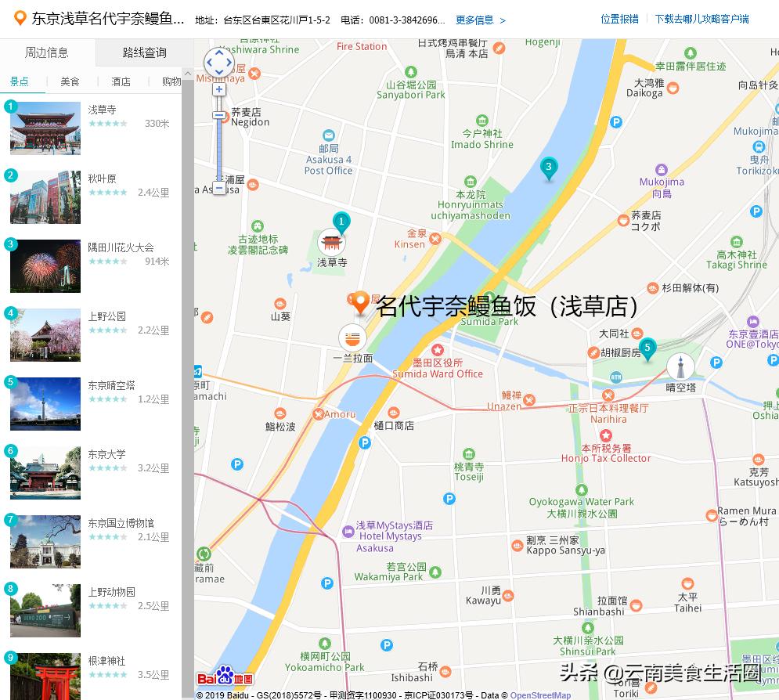Click the 浅草寺 list title text

point(102,110)
